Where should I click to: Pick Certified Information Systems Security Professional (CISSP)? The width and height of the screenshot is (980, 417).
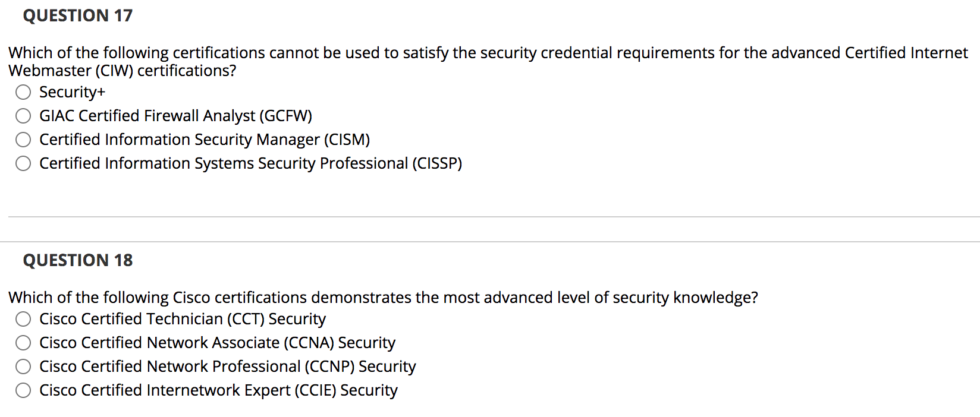coord(23,163)
